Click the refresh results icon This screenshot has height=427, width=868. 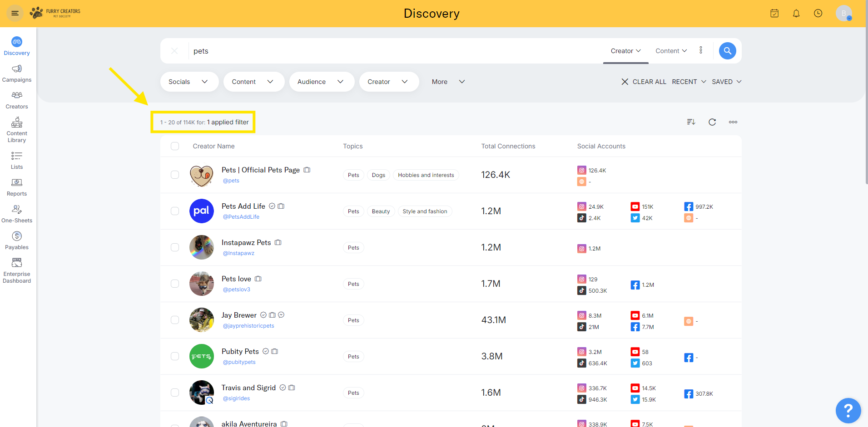[x=712, y=122]
